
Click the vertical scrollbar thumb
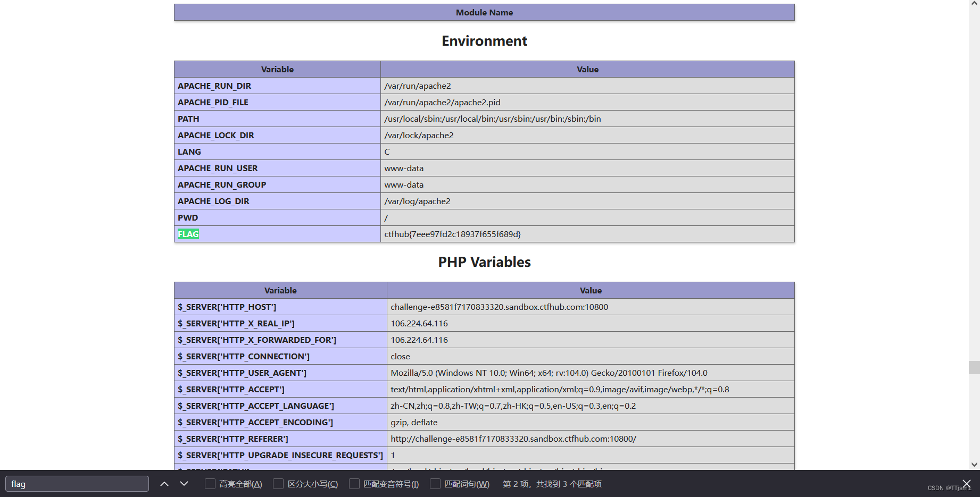click(x=974, y=367)
